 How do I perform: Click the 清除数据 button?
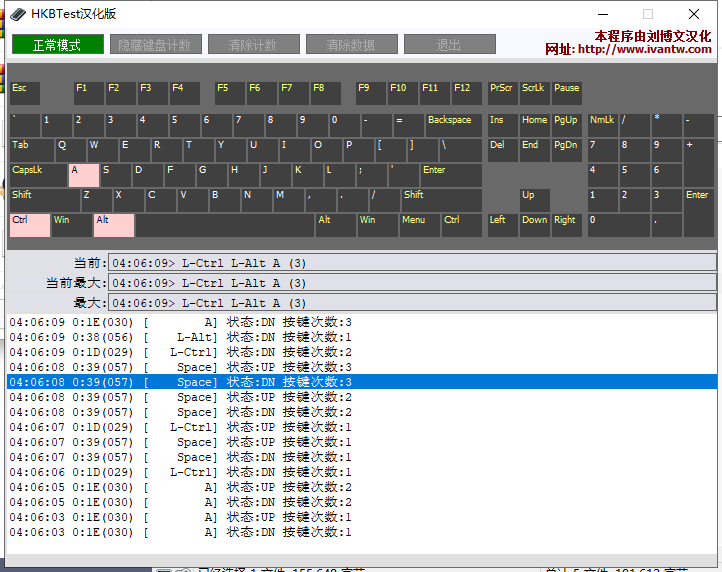tap(352, 44)
